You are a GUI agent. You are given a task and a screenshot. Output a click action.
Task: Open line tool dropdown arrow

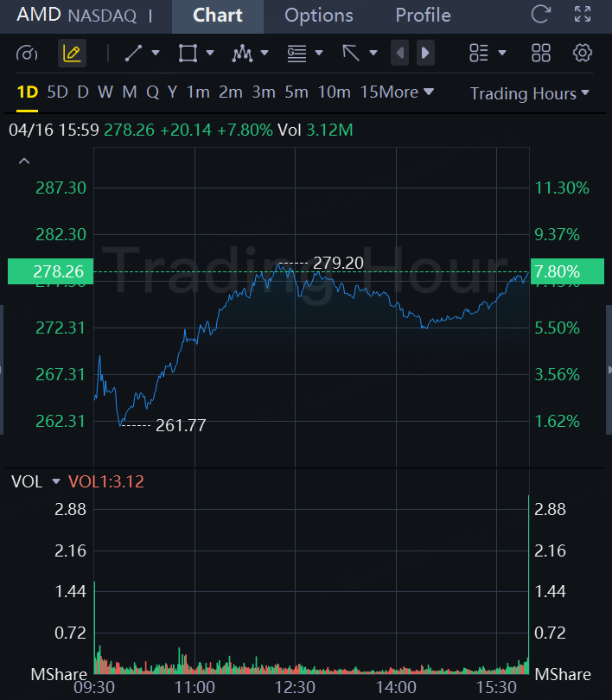pos(156,53)
